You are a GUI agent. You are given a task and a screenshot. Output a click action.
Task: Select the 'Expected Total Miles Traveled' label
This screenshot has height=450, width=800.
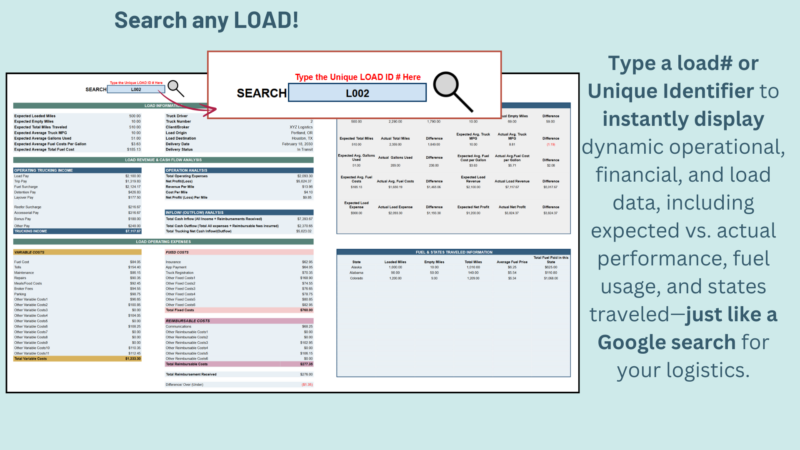40,127
